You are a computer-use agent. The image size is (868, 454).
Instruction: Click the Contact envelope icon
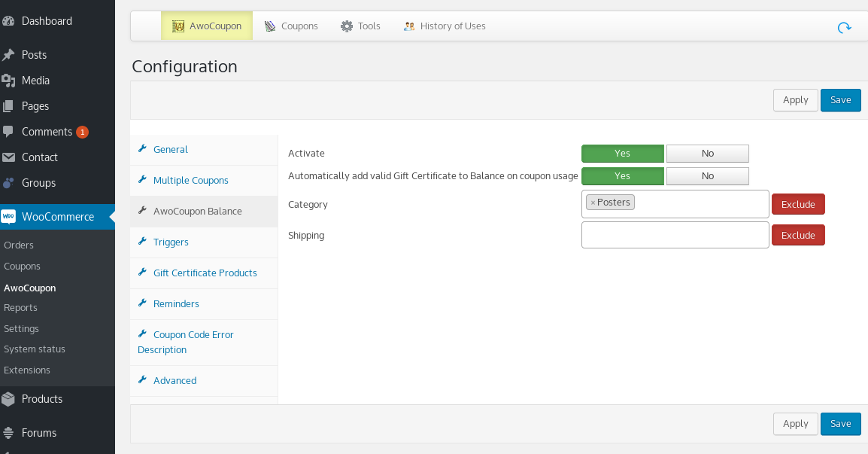(x=8, y=157)
